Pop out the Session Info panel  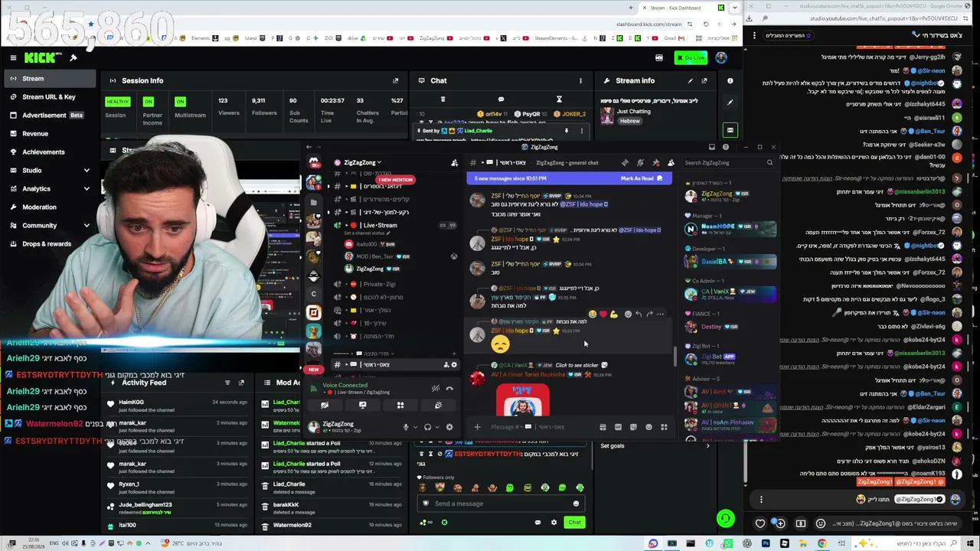pyautogui.click(x=396, y=80)
